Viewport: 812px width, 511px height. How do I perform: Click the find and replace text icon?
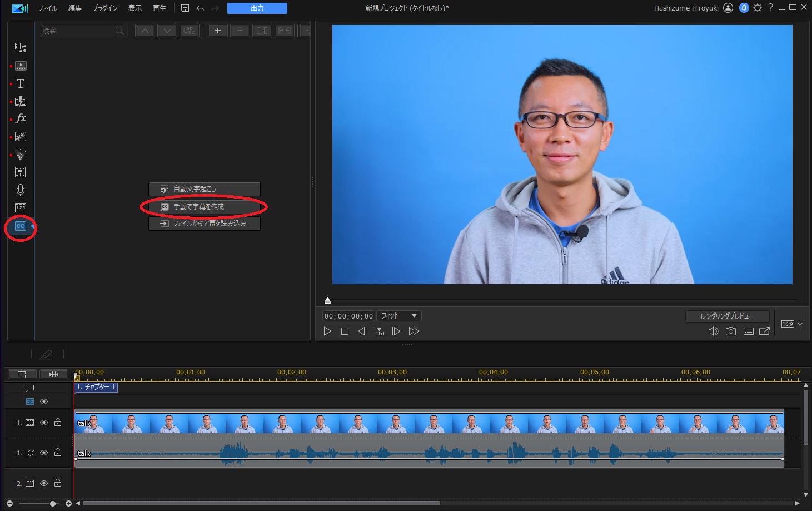coord(190,31)
